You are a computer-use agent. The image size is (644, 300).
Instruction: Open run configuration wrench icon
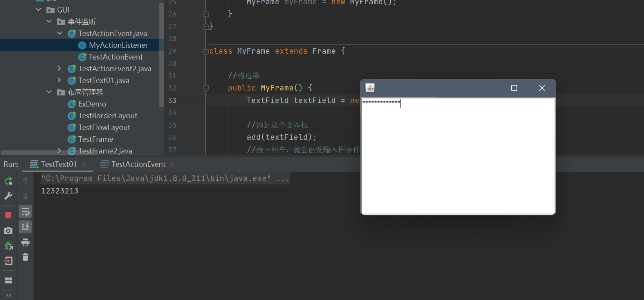tap(8, 196)
